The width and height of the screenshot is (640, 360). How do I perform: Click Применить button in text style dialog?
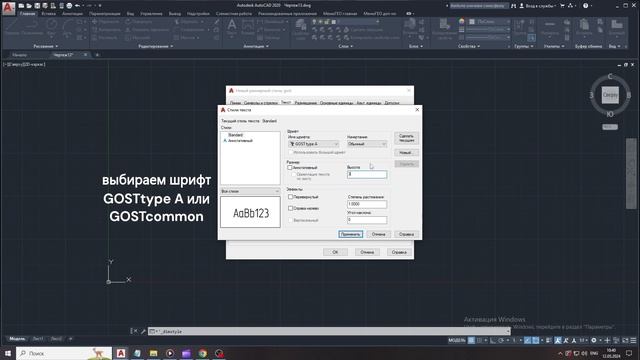350,234
